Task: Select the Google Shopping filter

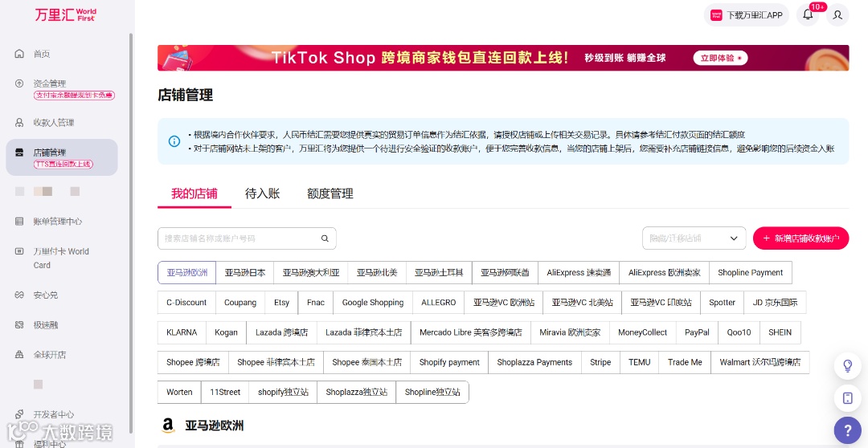Action: point(373,303)
